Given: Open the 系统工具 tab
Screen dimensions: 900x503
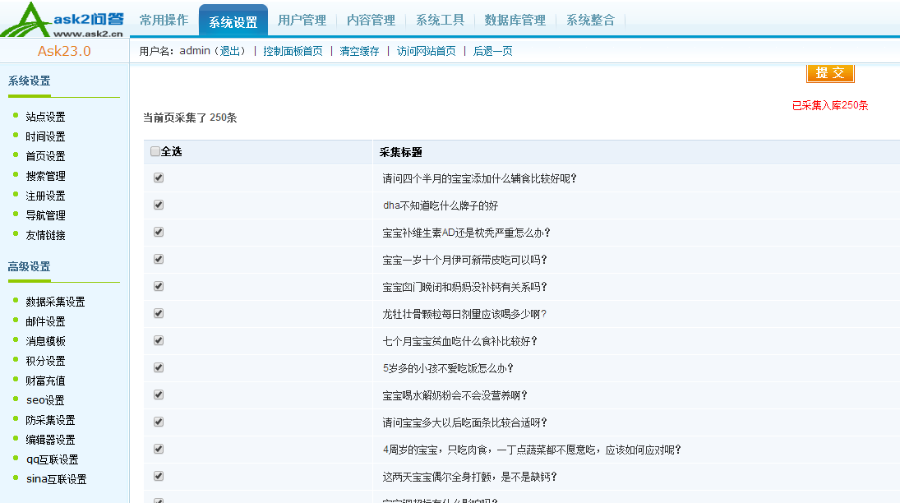Looking at the screenshot, I should point(440,20).
